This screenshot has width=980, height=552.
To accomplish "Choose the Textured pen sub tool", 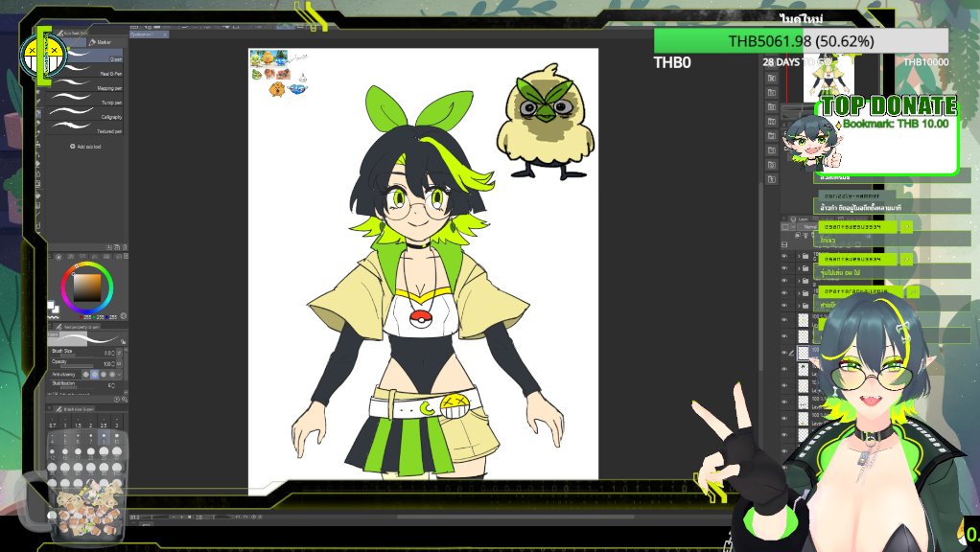I will [87, 130].
